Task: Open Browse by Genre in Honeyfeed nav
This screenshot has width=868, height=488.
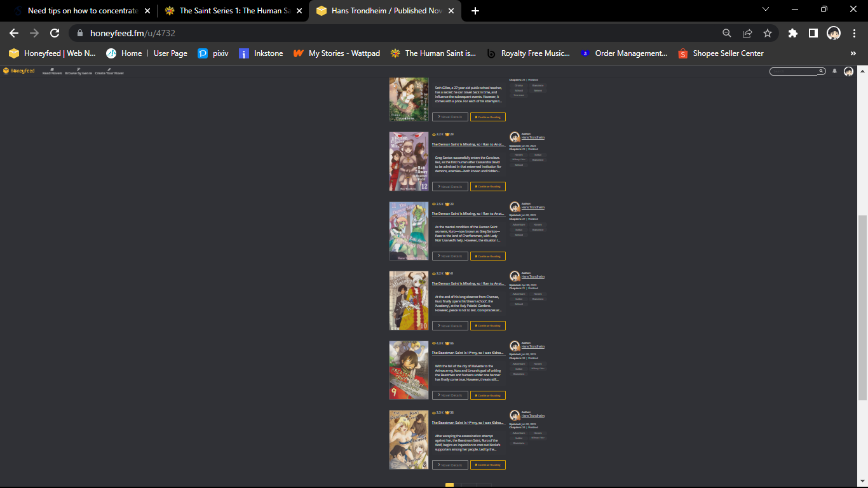Action: point(78,72)
